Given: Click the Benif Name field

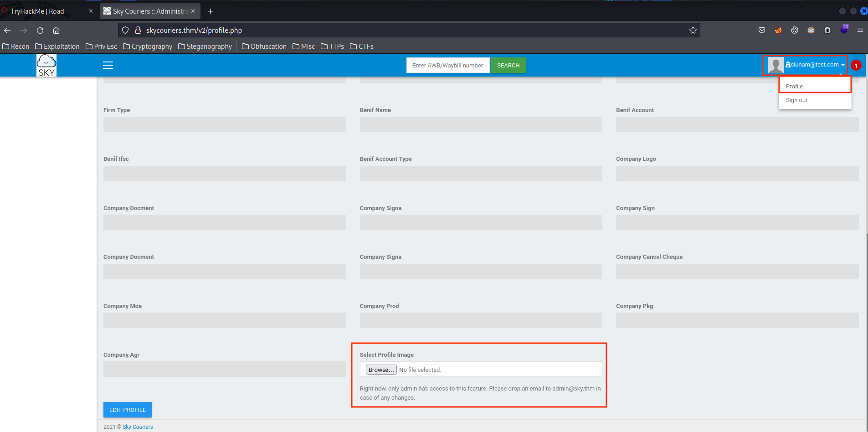Looking at the screenshot, I should click(481, 124).
